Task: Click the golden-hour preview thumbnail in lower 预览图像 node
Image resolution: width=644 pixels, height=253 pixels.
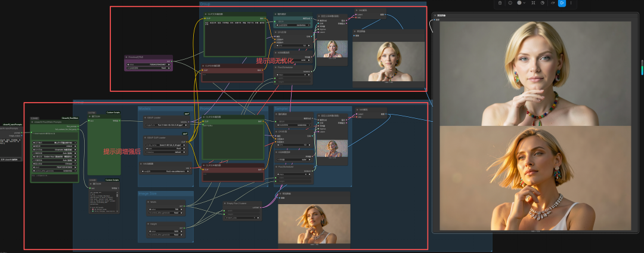Action: point(314,224)
